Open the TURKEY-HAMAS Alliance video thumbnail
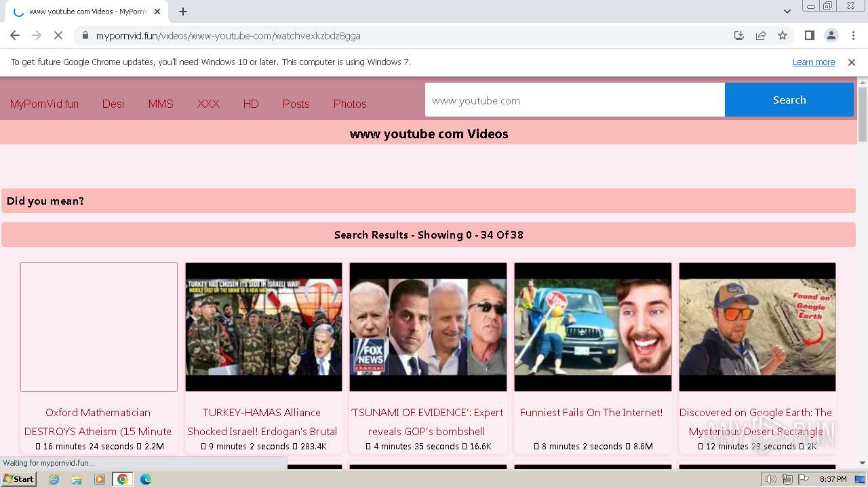 click(264, 327)
